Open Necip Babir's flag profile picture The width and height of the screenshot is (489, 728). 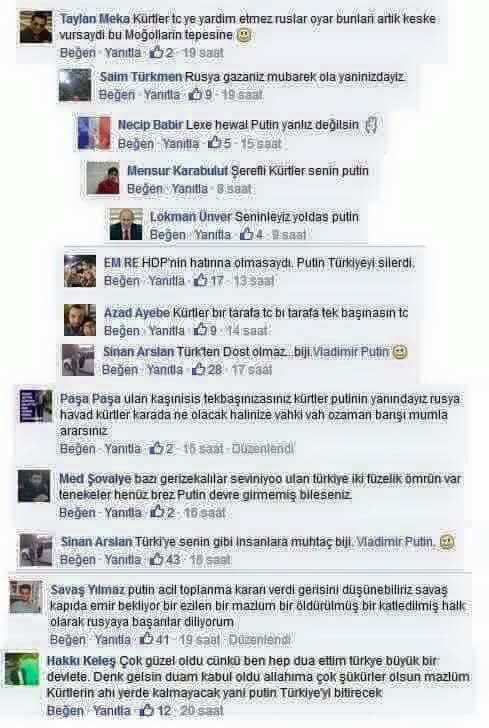94,133
